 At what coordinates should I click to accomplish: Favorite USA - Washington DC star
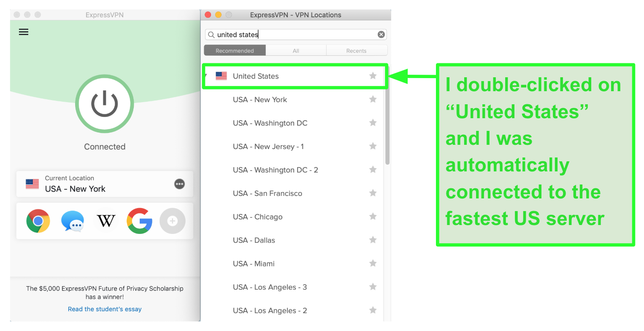coord(373,123)
